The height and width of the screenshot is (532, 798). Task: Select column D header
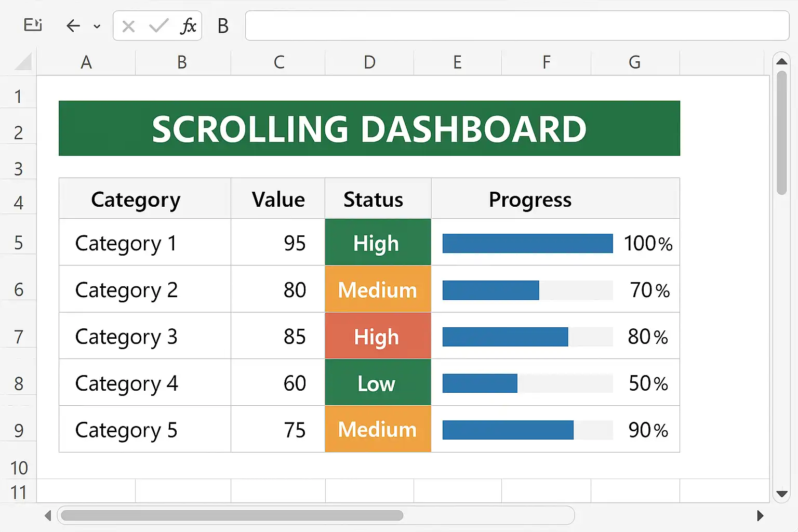coord(369,62)
